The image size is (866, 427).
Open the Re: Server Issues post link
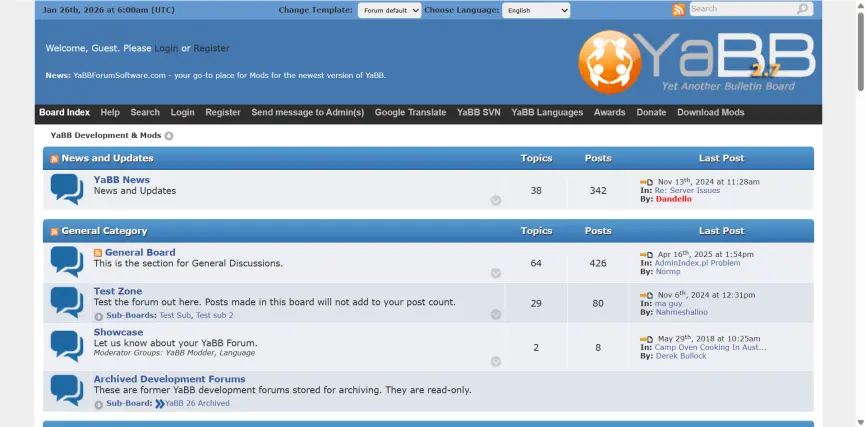pos(688,191)
